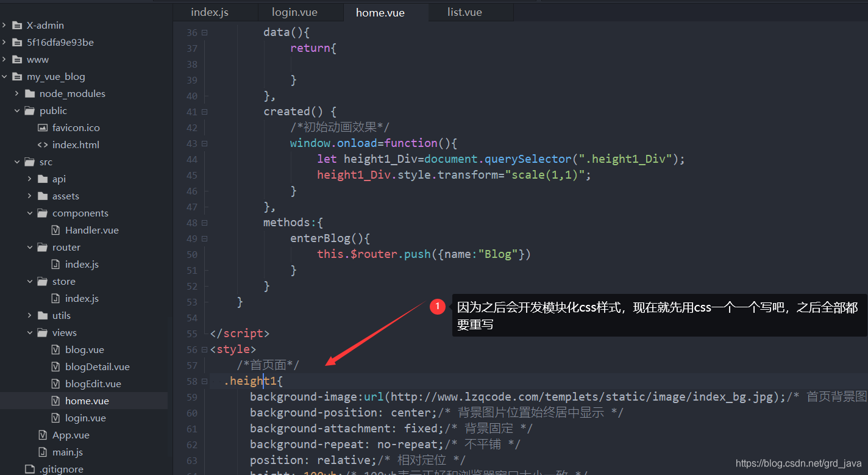The height and width of the screenshot is (475, 868).
Task: Click the index.html code file icon
Action: click(43, 145)
